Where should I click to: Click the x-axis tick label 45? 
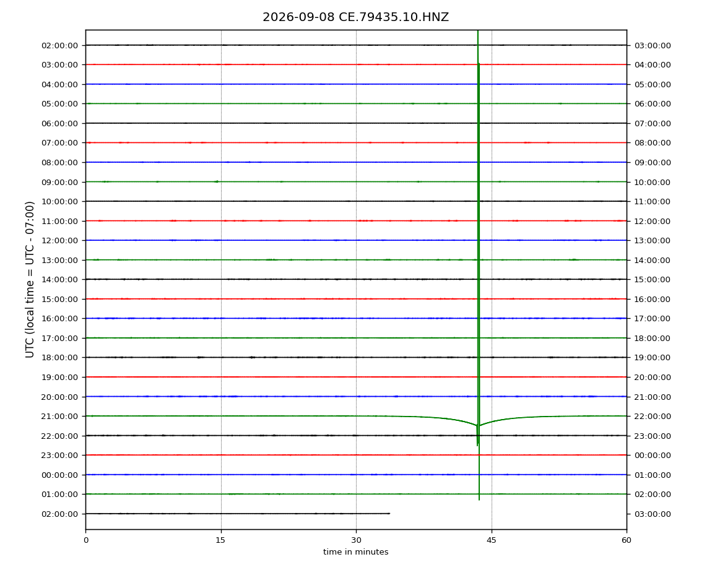(492, 540)
